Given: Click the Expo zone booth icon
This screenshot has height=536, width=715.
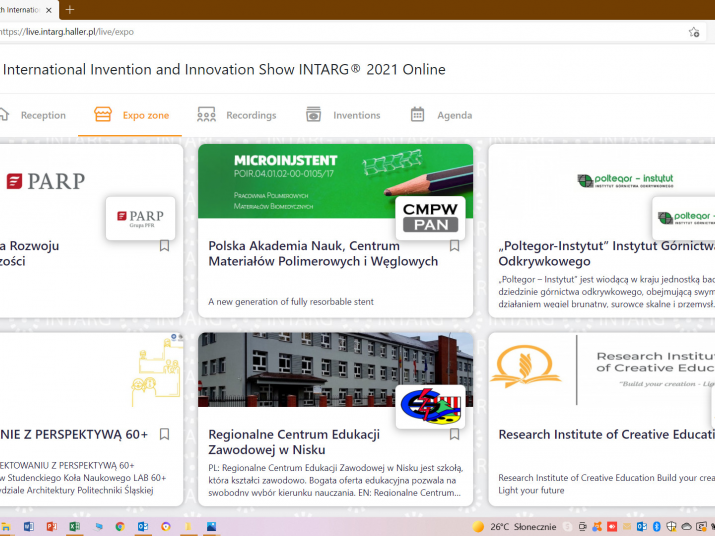Looking at the screenshot, I should click(103, 115).
